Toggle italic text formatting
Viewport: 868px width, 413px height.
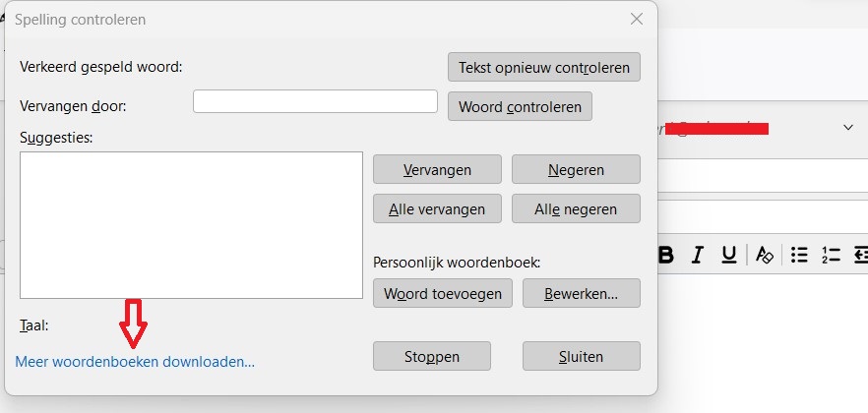click(698, 255)
